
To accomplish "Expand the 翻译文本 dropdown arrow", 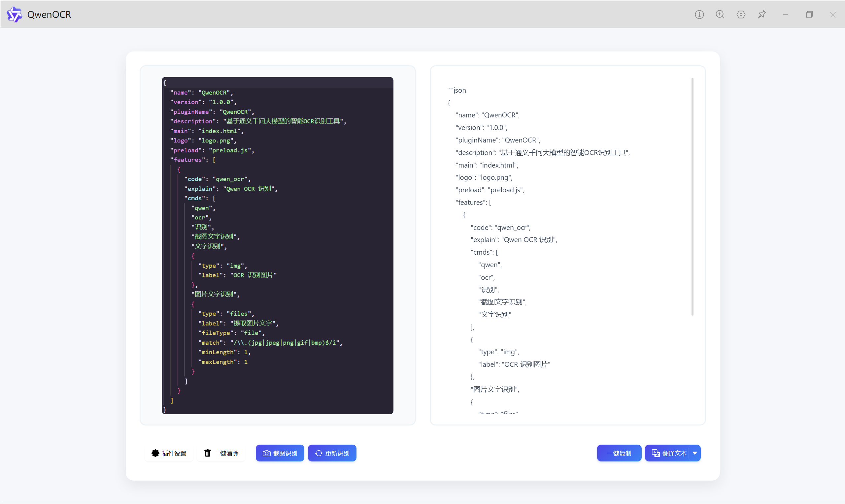I will pyautogui.click(x=695, y=454).
